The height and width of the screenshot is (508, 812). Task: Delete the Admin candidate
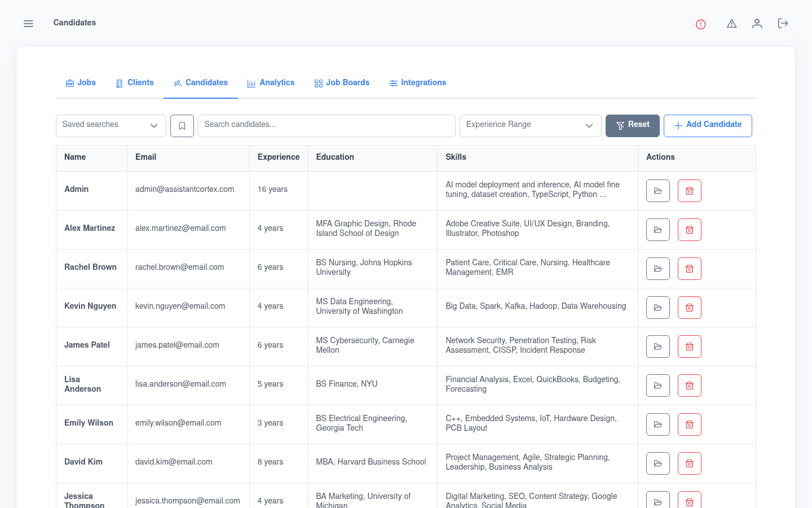[x=690, y=191]
